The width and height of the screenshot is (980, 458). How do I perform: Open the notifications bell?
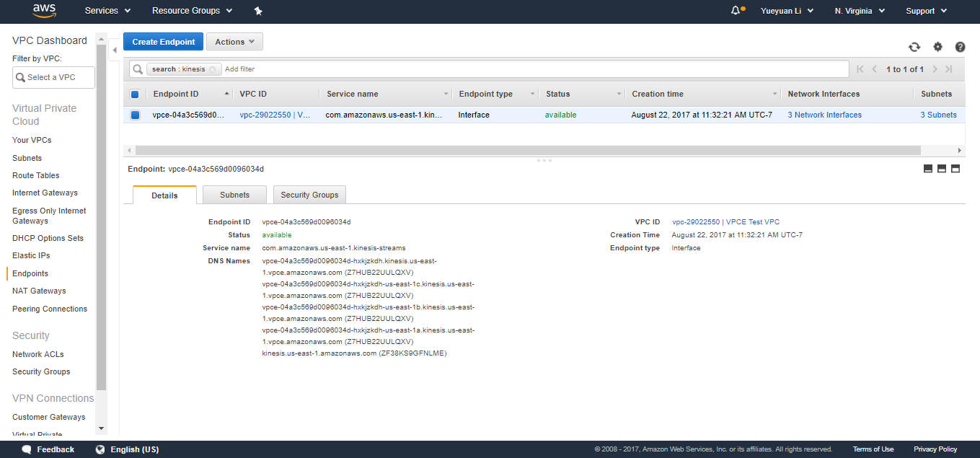coord(736,11)
